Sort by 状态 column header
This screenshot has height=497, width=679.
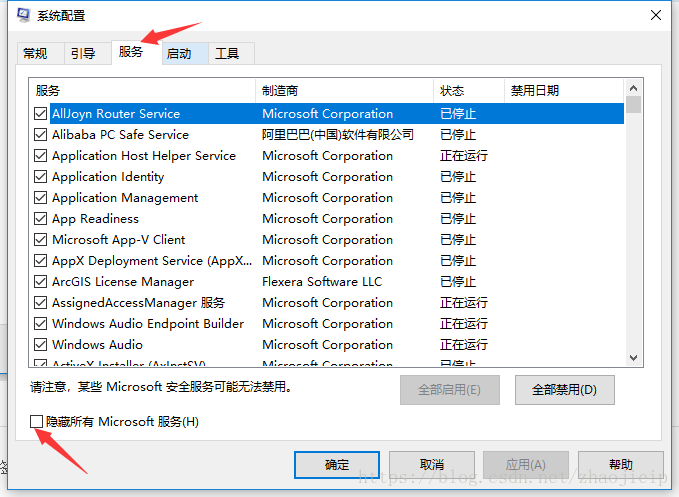(469, 90)
